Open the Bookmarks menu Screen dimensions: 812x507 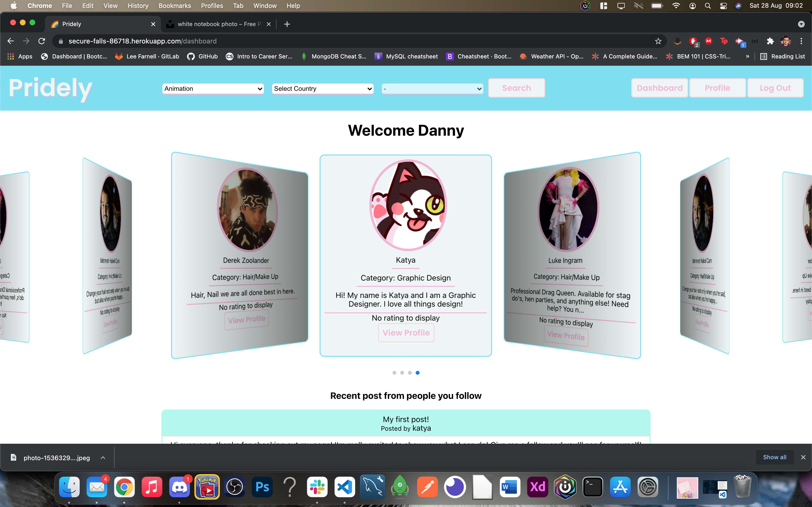pyautogui.click(x=174, y=6)
